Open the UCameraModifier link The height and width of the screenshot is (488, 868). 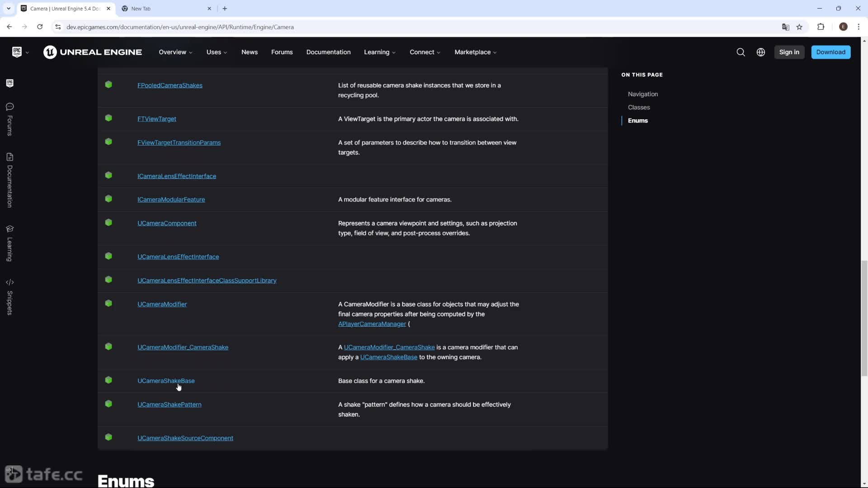[x=162, y=304]
